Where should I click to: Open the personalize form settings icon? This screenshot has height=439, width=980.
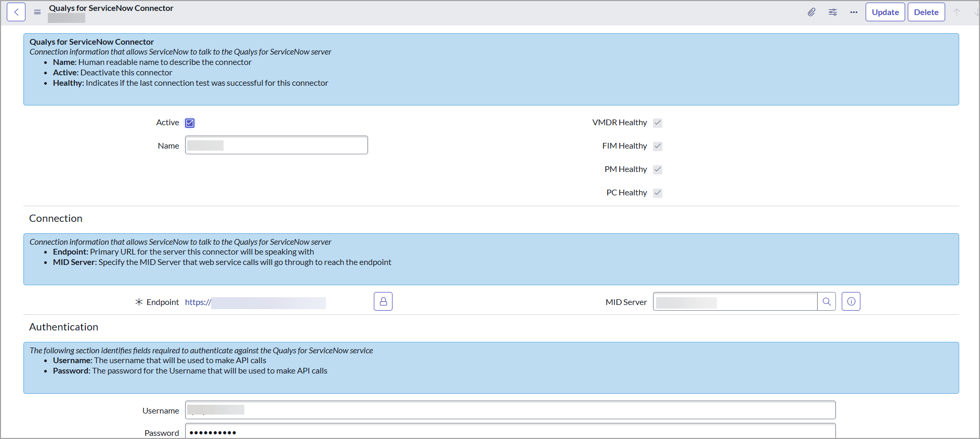point(833,12)
